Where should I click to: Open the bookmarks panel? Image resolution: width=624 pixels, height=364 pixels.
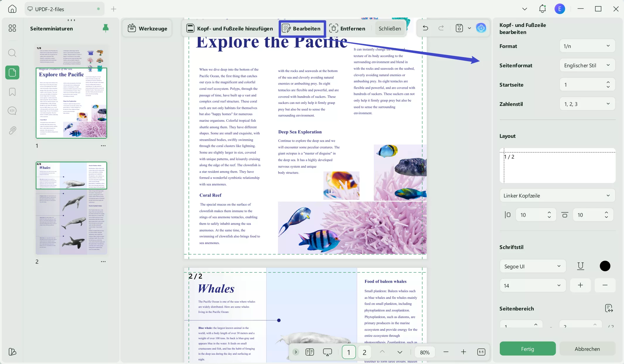tap(12, 92)
